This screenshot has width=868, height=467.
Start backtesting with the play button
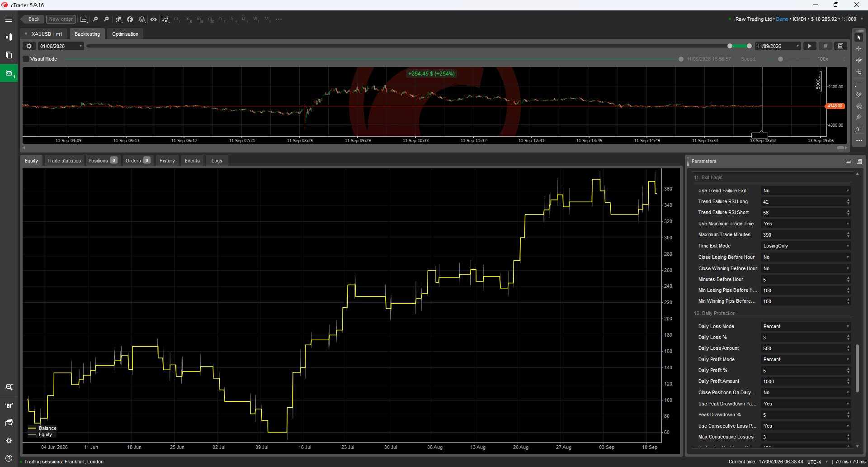[x=810, y=46]
